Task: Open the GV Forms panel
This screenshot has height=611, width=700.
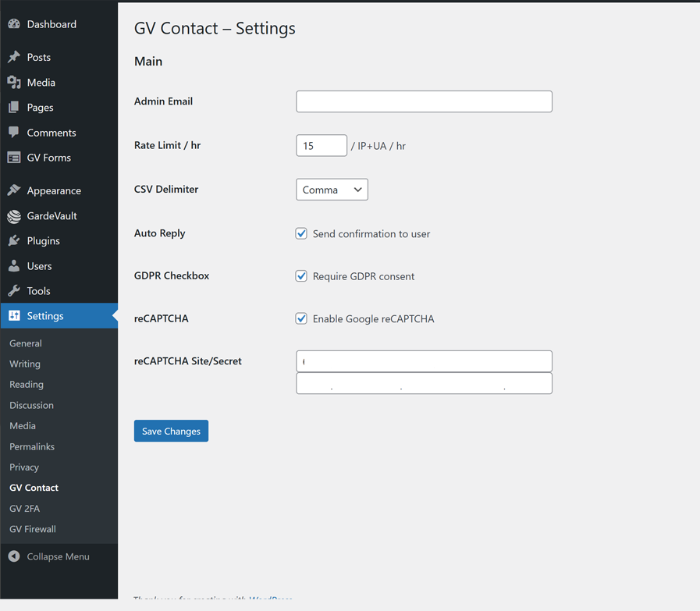Action: point(47,158)
